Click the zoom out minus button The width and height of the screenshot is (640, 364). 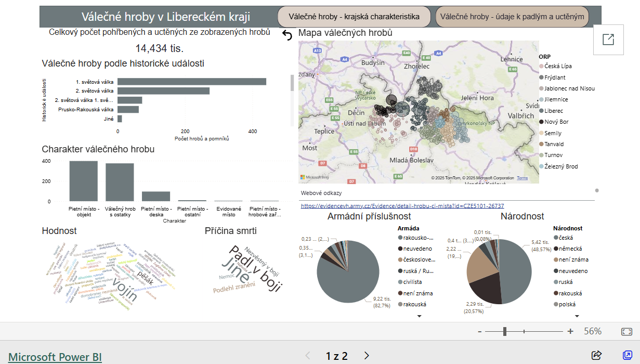point(479,331)
